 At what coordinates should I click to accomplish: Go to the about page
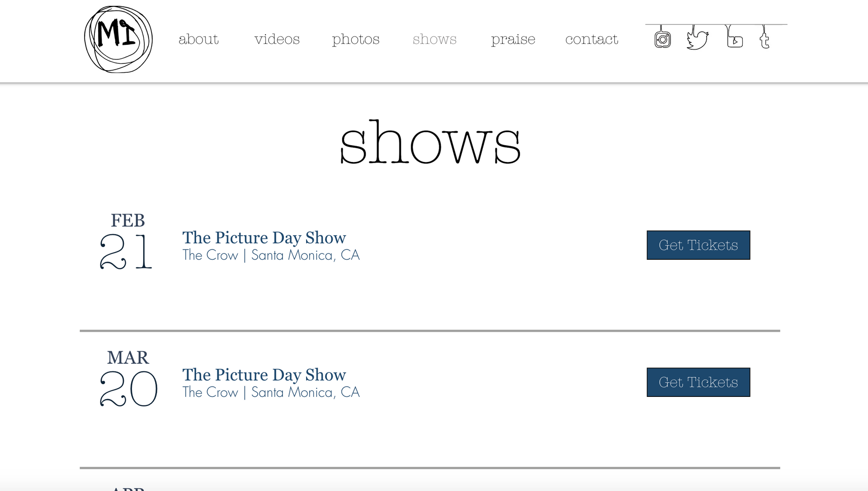click(x=198, y=39)
